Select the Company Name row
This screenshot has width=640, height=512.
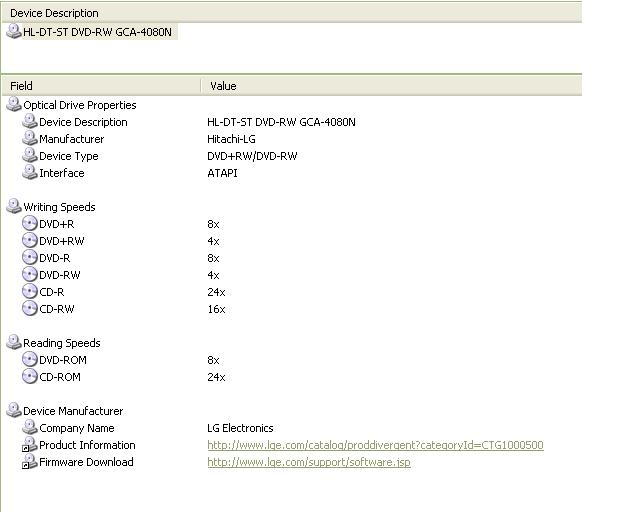[x=292, y=428]
